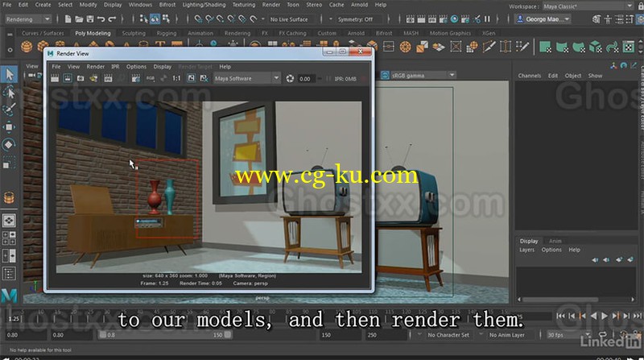Open Options menu in Render View

point(136,67)
